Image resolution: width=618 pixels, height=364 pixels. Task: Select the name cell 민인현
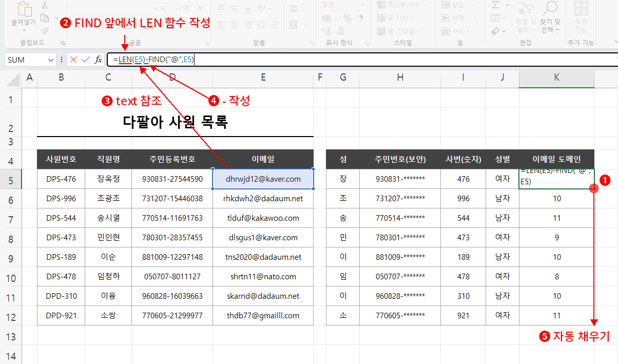pos(108,237)
